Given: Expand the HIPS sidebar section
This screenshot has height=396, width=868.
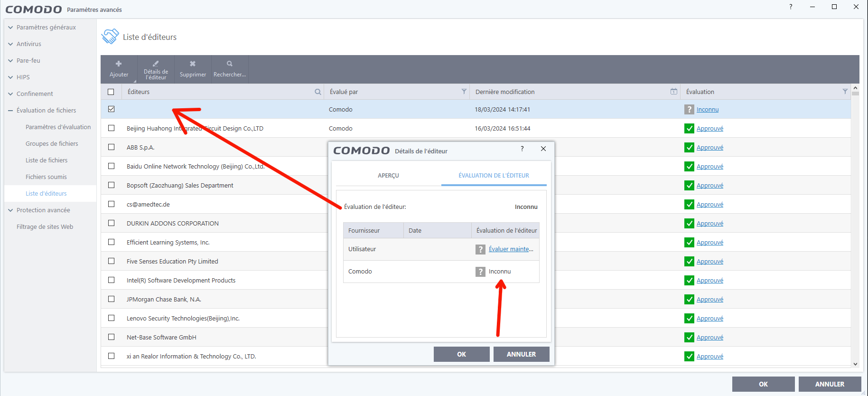Looking at the screenshot, I should pos(10,77).
